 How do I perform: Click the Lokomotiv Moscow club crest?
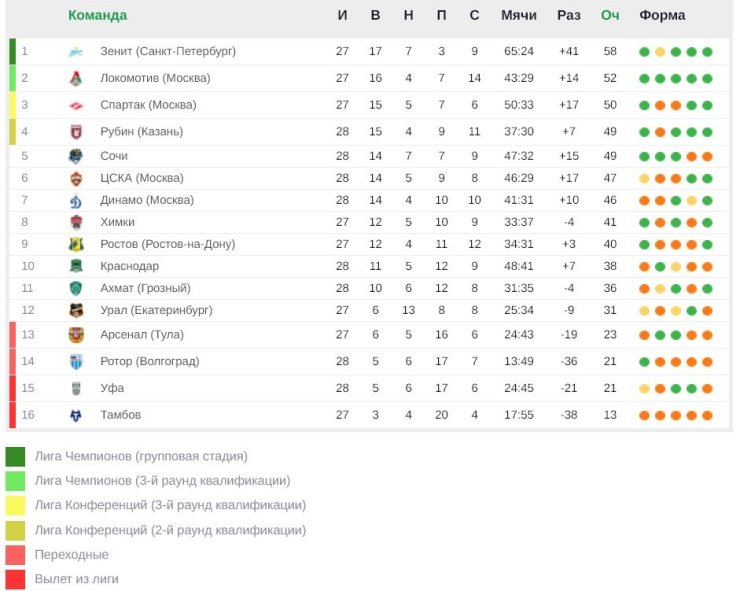pyautogui.click(x=76, y=78)
